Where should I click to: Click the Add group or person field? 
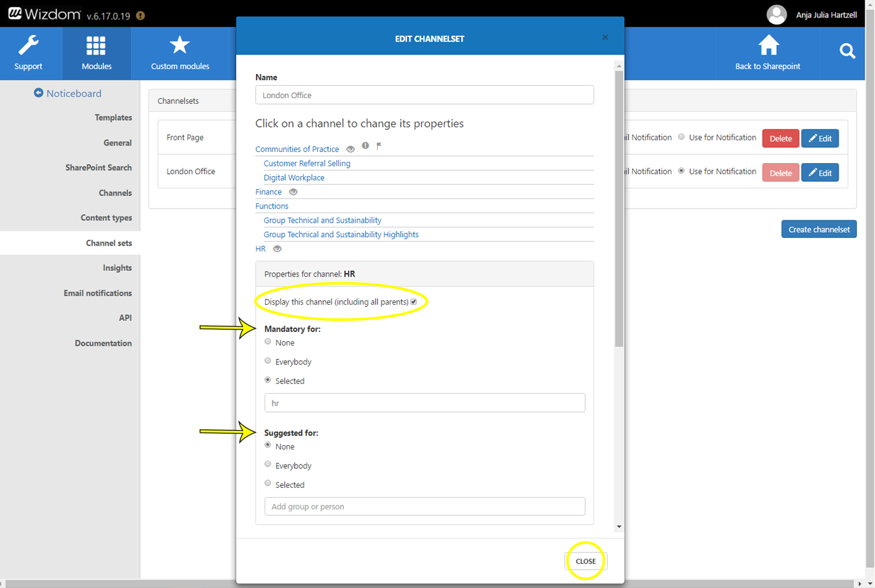[x=424, y=506]
